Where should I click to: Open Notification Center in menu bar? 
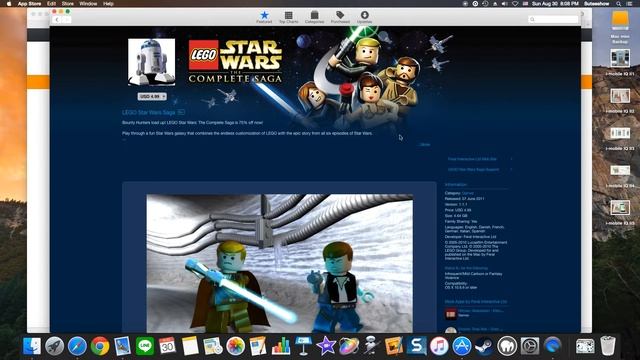(629, 4)
